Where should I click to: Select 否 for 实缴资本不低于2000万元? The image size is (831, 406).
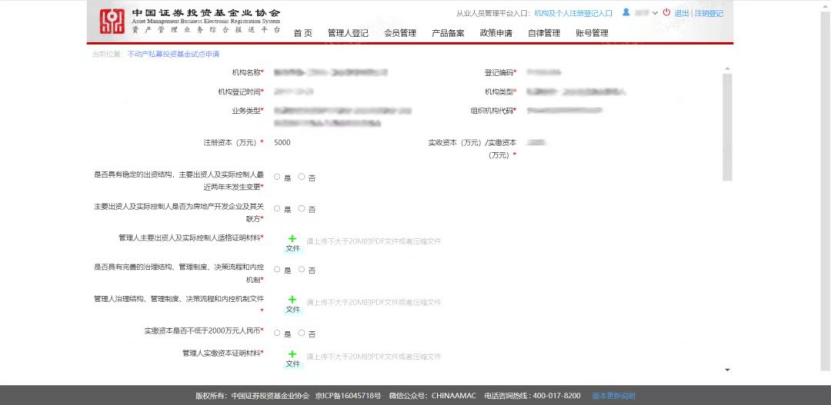coord(301,333)
